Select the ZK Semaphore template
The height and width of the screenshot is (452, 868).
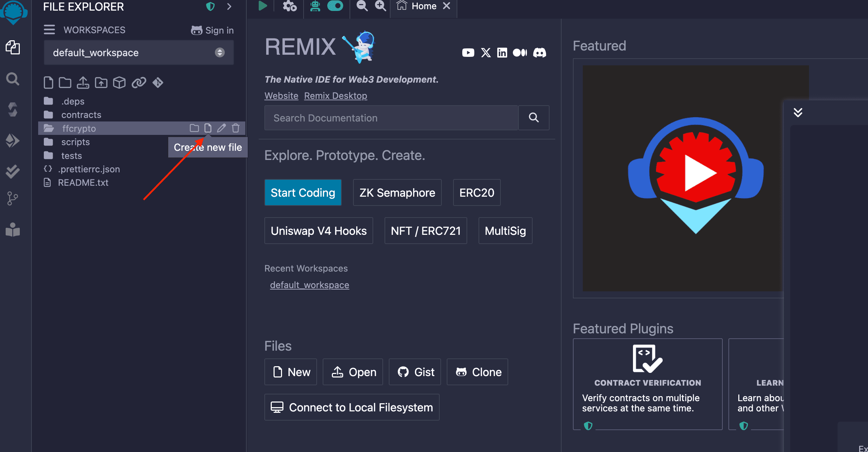tap(397, 192)
